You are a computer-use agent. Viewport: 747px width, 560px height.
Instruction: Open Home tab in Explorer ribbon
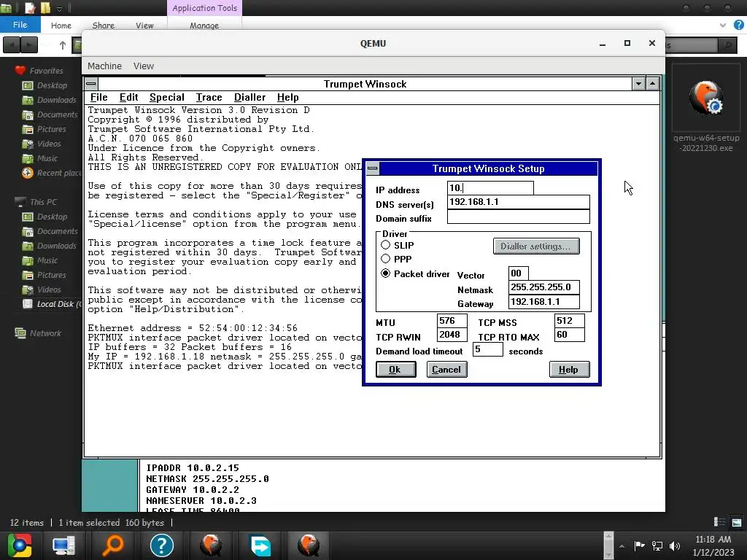(x=61, y=26)
